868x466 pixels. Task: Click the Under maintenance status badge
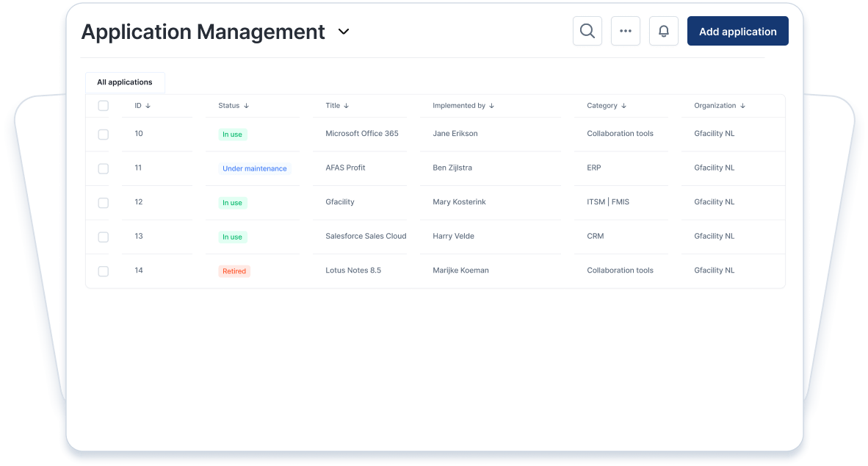[x=254, y=168]
